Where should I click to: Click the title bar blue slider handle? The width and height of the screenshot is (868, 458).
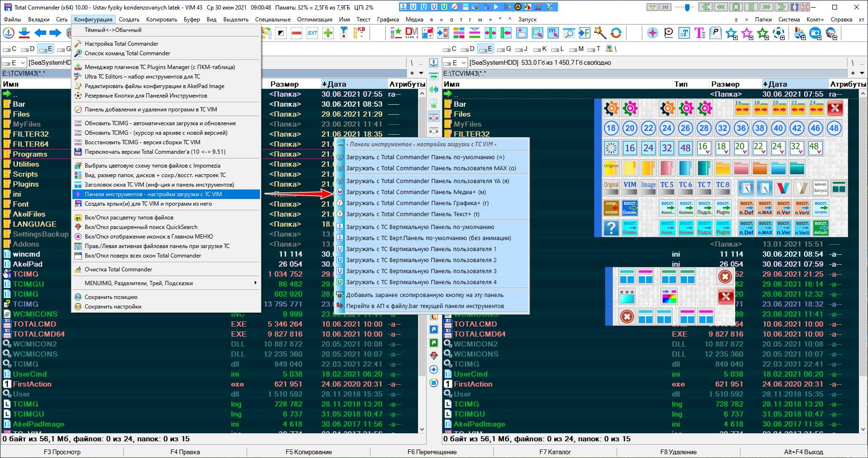[687, 7]
